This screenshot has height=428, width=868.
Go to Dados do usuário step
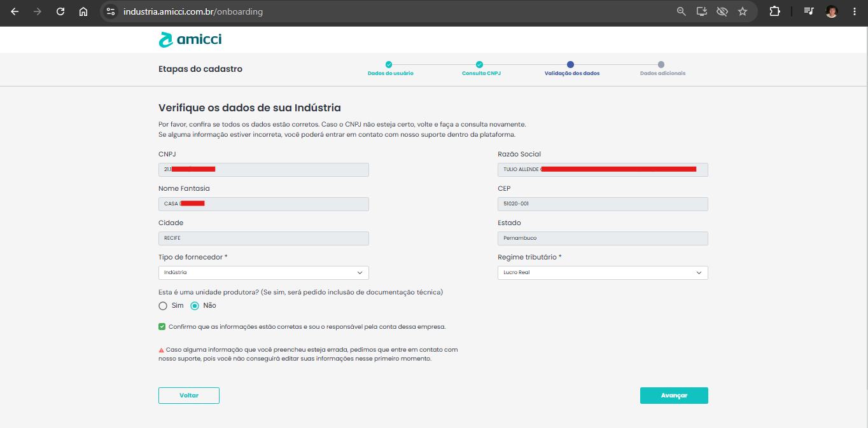(390, 69)
